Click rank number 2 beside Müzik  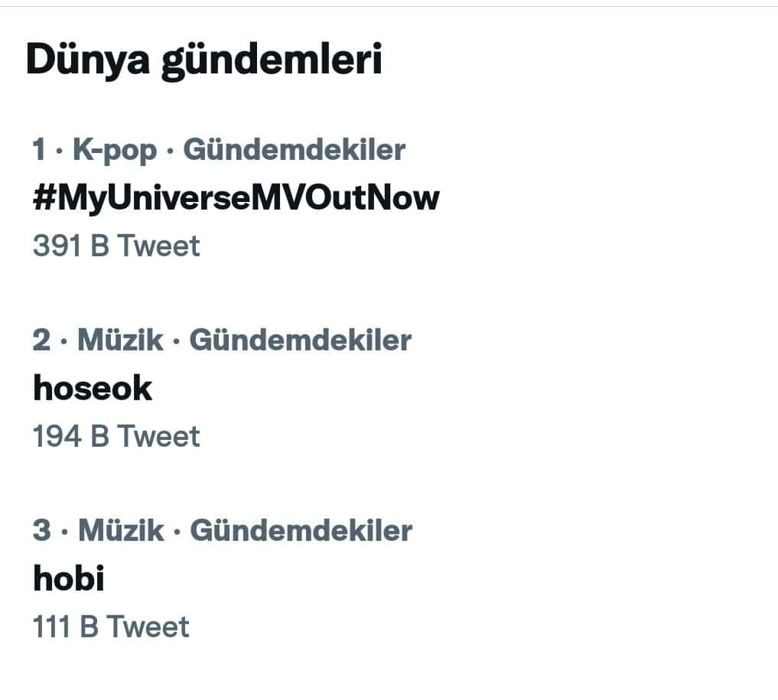pyautogui.click(x=41, y=340)
